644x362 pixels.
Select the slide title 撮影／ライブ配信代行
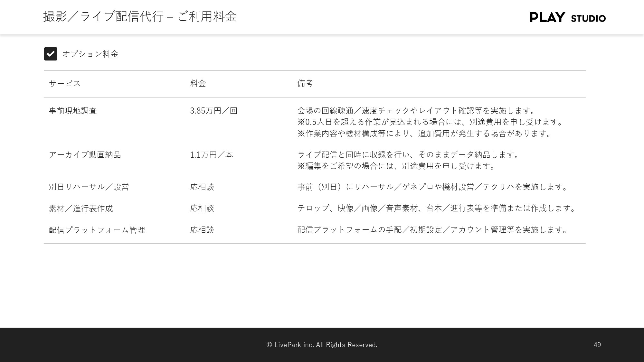pos(106,17)
